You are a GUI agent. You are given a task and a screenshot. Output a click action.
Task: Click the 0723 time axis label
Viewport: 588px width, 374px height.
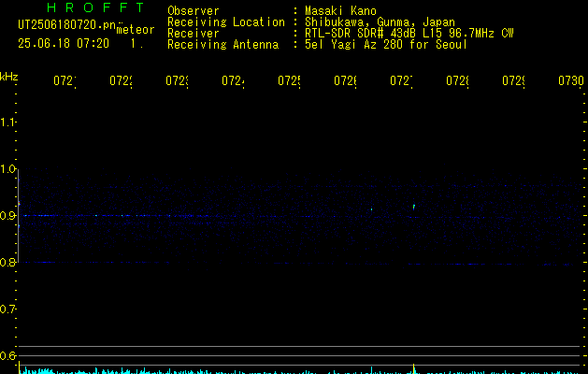coord(177,81)
